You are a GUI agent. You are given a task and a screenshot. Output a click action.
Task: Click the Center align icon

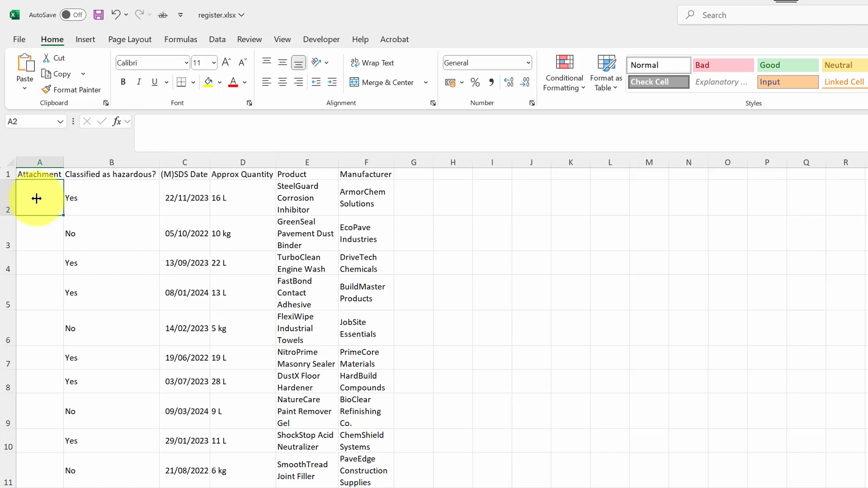pyautogui.click(x=283, y=82)
